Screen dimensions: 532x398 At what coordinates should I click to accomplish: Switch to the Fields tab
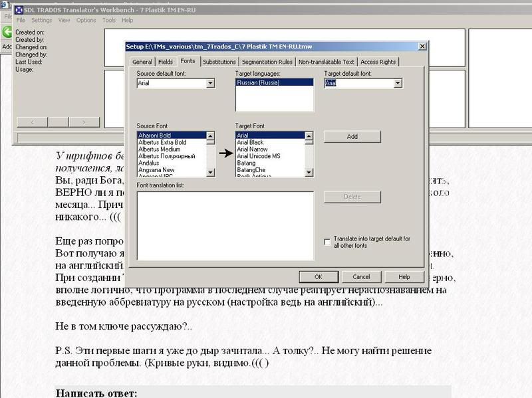point(166,62)
